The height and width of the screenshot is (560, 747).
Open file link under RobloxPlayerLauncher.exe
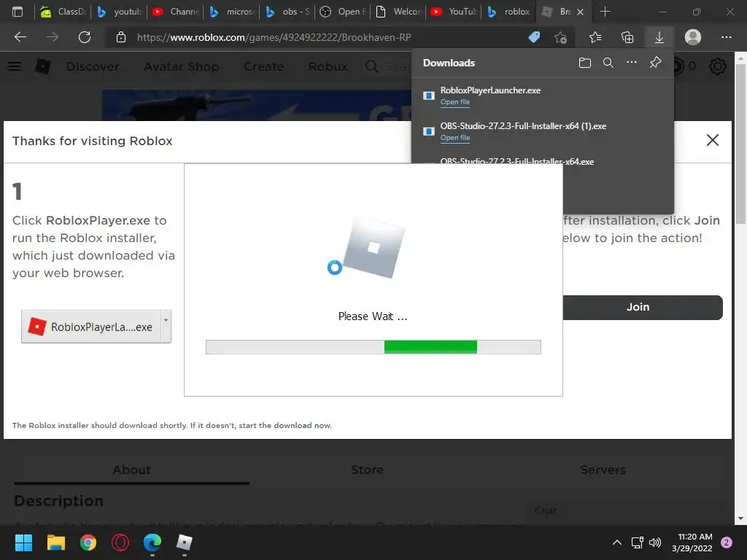click(455, 102)
